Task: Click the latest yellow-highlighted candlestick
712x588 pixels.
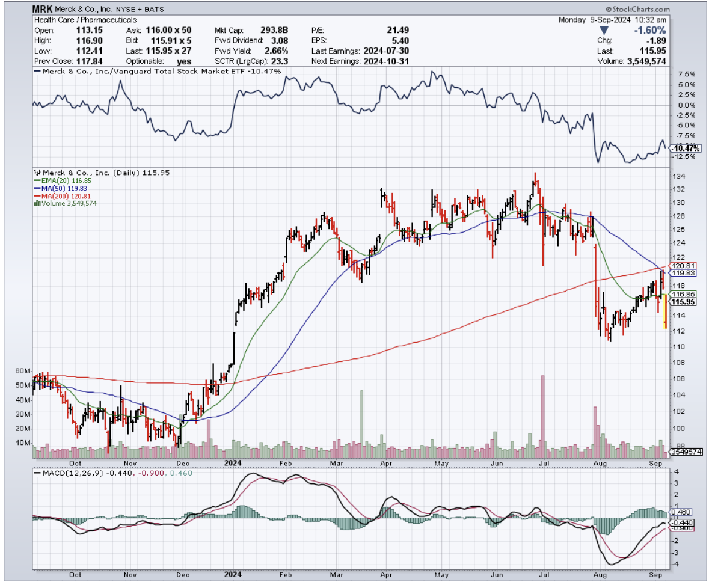Action: [664, 314]
